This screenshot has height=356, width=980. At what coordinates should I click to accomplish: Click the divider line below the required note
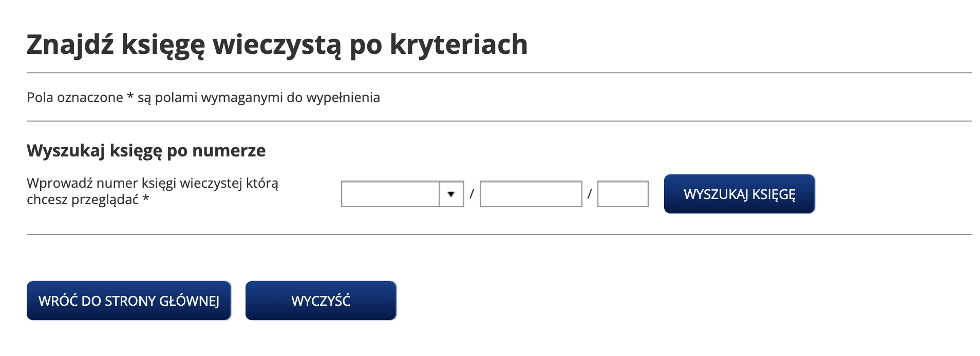[x=499, y=121]
